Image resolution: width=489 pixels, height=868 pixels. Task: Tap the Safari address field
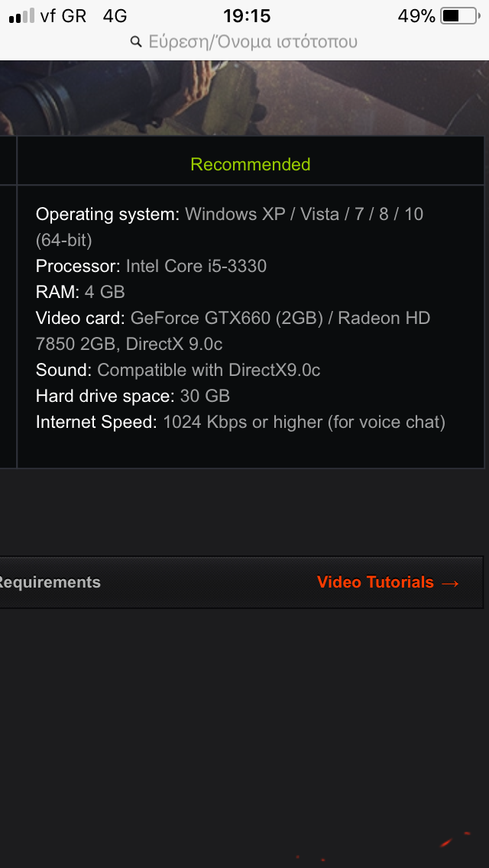click(244, 42)
